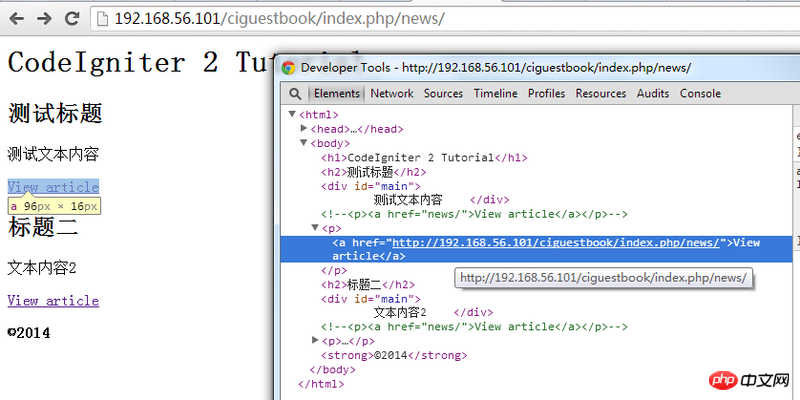
Task: Select the first div id main node
Action: point(370,186)
